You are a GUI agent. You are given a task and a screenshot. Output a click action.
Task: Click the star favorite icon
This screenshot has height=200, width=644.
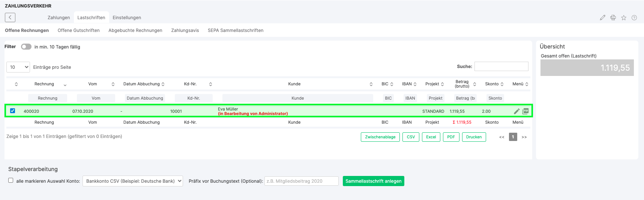point(623,18)
